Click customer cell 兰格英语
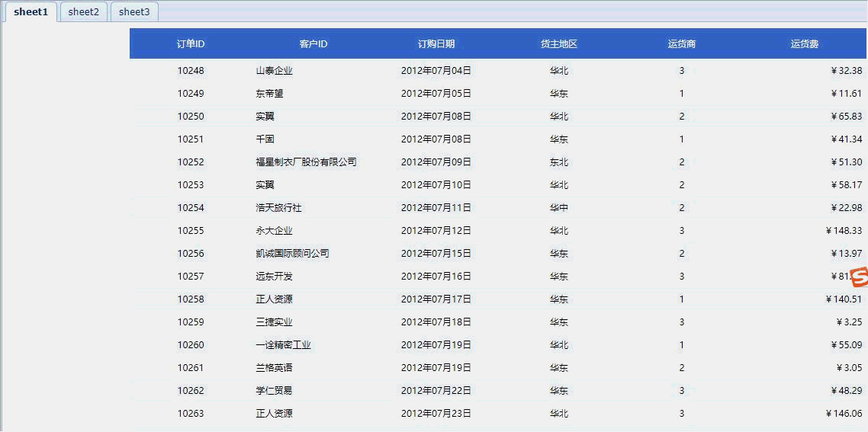This screenshot has width=868, height=432. (x=274, y=368)
